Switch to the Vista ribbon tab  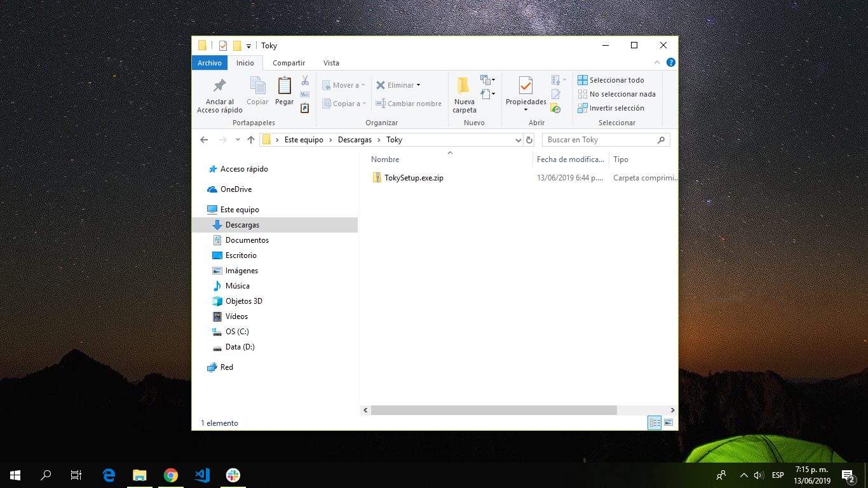click(x=331, y=63)
